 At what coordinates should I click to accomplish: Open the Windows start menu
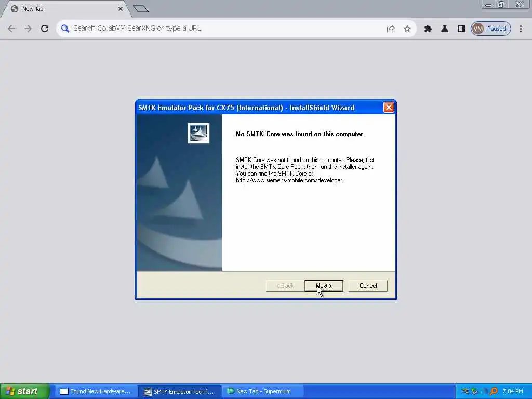24,392
